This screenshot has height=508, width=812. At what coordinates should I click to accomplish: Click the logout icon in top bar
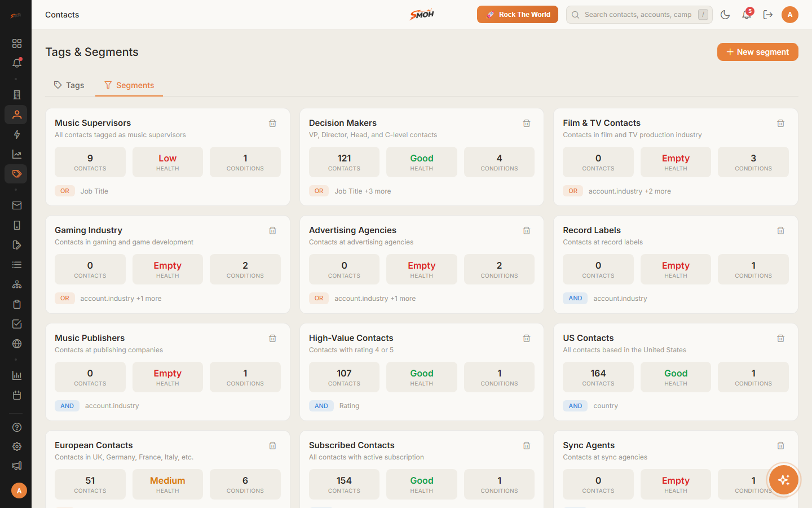(x=768, y=15)
